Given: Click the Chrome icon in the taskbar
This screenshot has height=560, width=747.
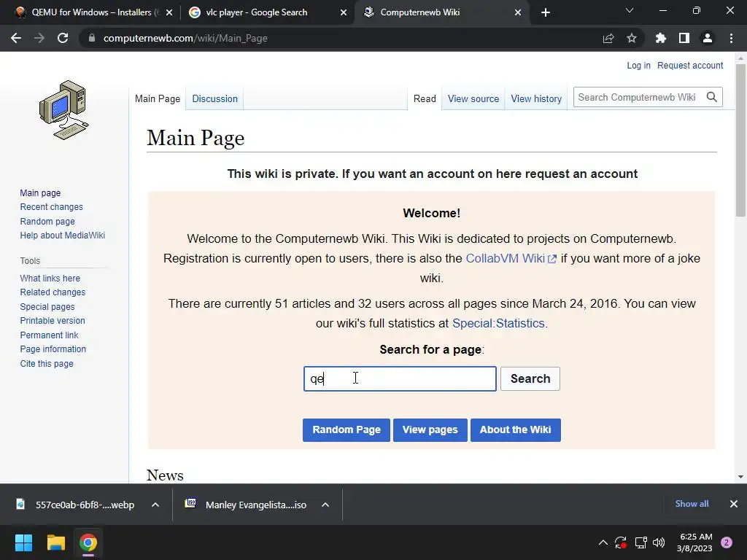Looking at the screenshot, I should pyautogui.click(x=88, y=542).
